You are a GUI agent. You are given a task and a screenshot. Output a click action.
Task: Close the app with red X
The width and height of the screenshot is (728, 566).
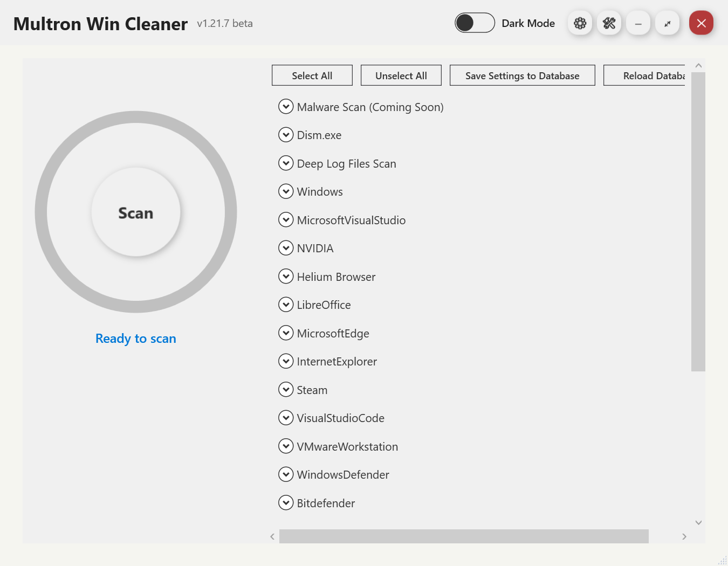pos(701,23)
